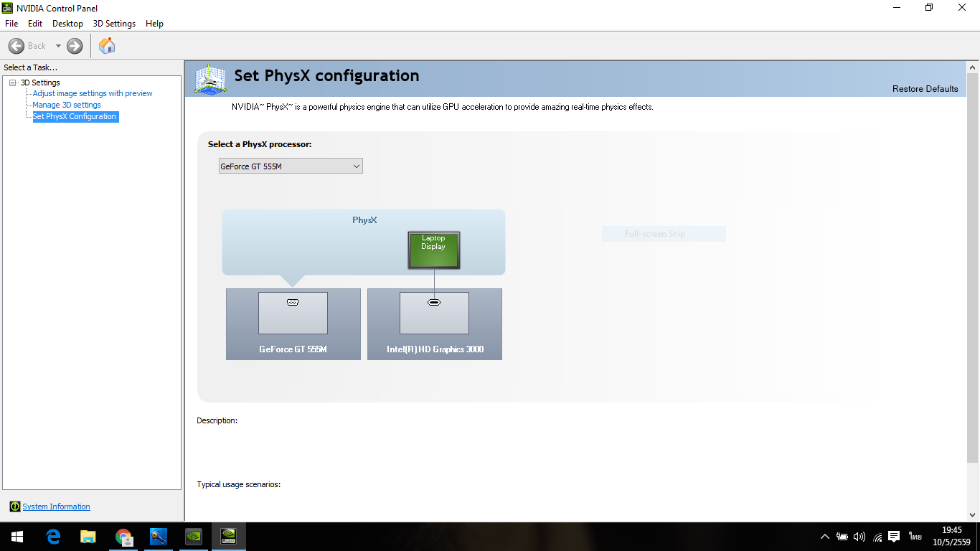Click the PhysX label in the diagram
980x551 pixels.
pyautogui.click(x=364, y=220)
